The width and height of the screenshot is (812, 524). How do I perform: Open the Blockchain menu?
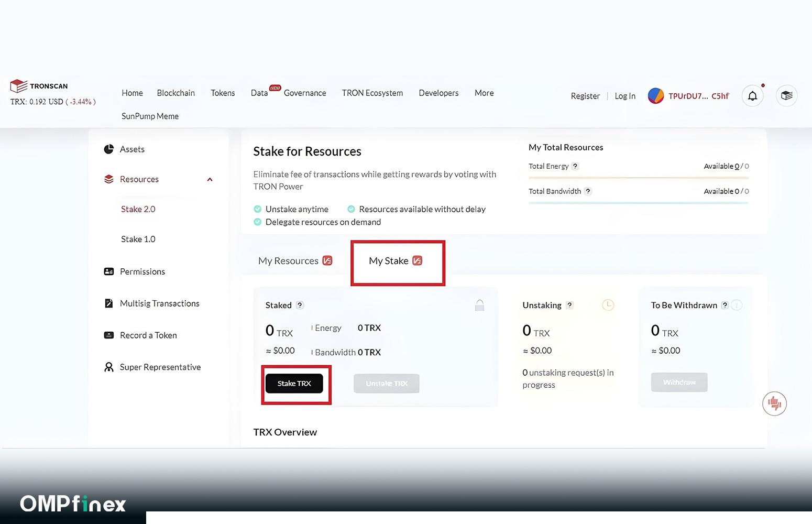[176, 93]
